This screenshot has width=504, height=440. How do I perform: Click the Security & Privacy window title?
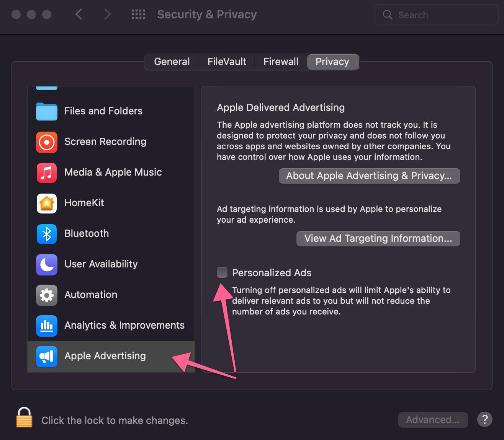coord(207,15)
